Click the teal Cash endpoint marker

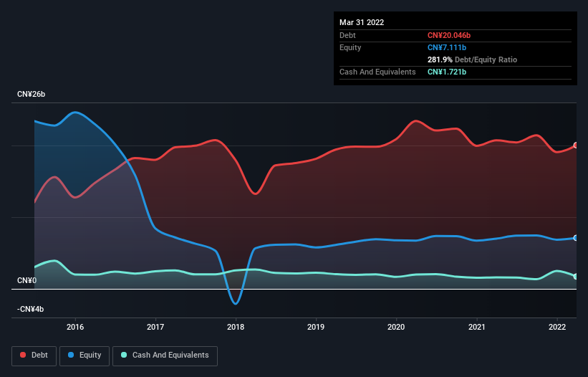click(x=576, y=277)
